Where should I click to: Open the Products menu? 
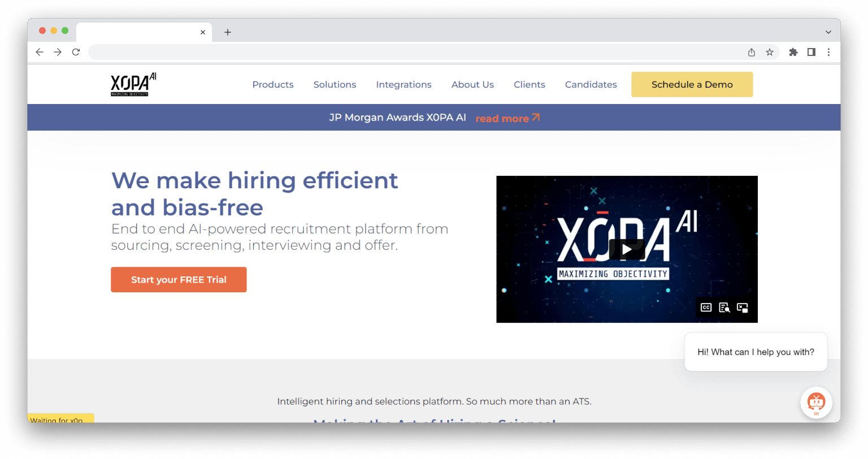pyautogui.click(x=272, y=85)
